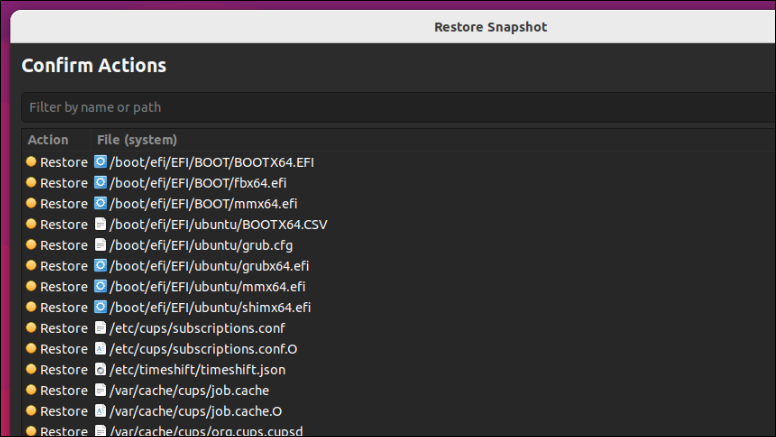Image resolution: width=776 pixels, height=437 pixels.
Task: Click the file icon for subscriptions.conf
Action: pyautogui.click(x=100, y=328)
